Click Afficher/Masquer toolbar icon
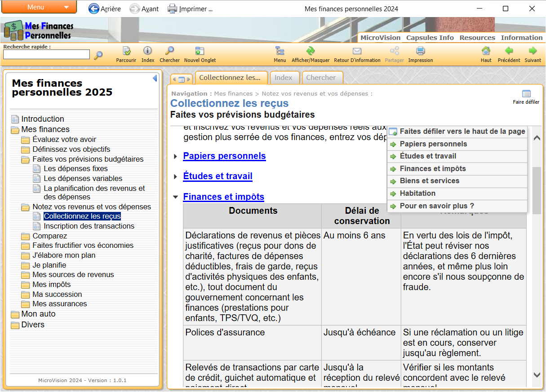This screenshot has height=392, width=546. point(311,51)
